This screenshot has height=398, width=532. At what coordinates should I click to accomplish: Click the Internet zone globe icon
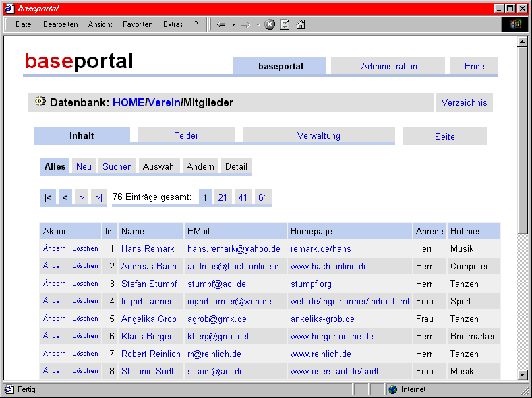pos(392,389)
